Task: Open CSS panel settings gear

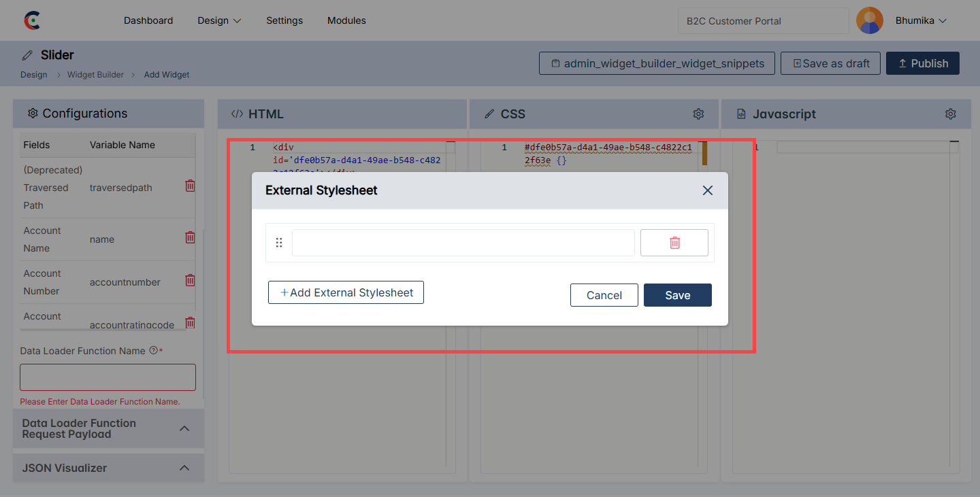Action: click(698, 114)
